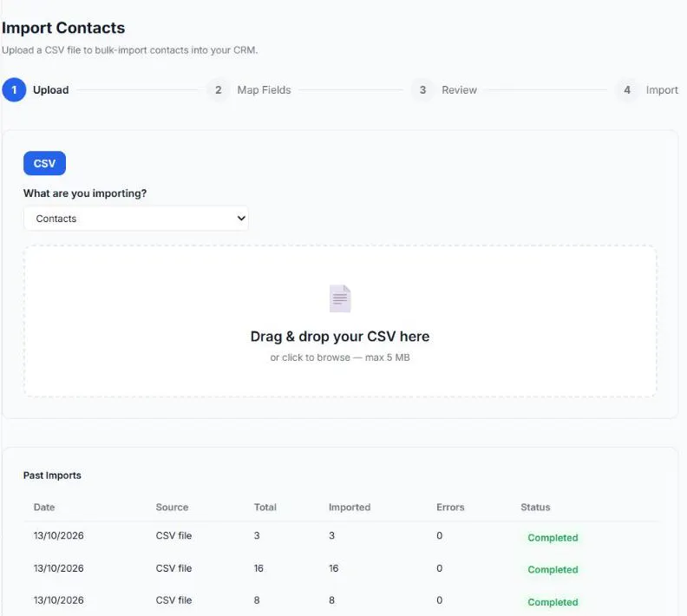Viewport: 687px width, 616px height.
Task: Click the 'What are you importing?' label
Action: coord(85,193)
